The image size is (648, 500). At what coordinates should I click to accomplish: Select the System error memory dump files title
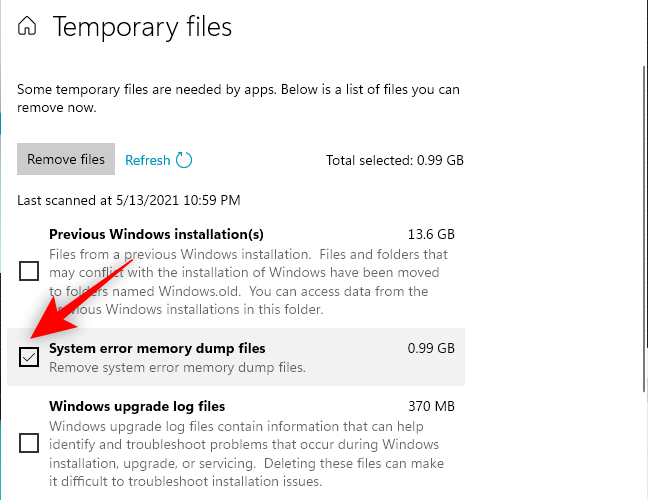(x=157, y=349)
